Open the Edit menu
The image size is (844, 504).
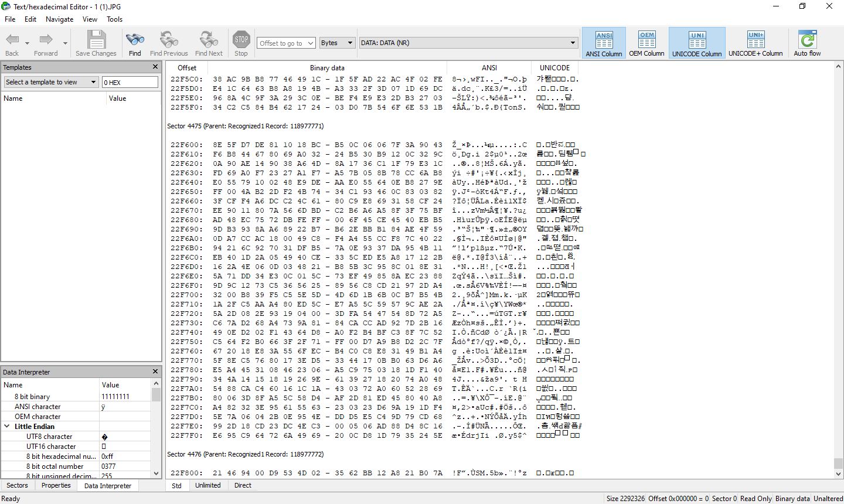30,19
